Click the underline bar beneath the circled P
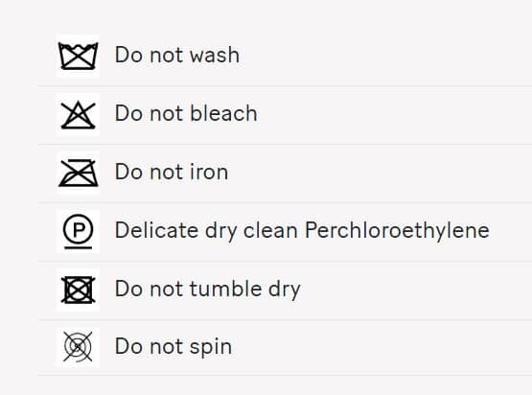The width and height of the screenshot is (532, 395). [79, 247]
